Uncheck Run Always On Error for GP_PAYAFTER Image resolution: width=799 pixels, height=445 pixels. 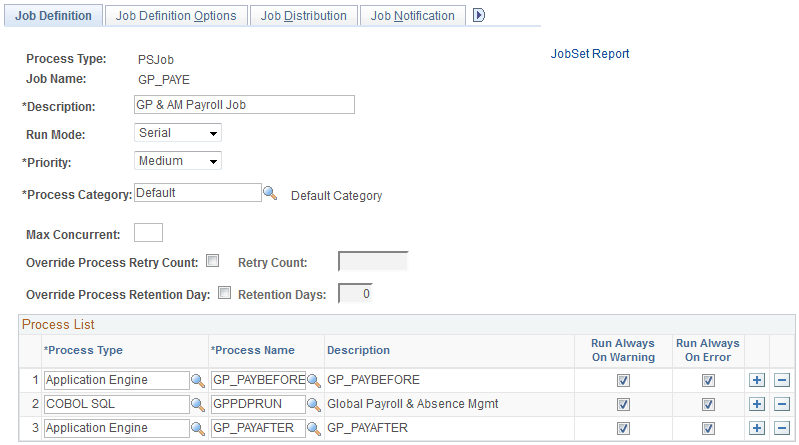click(x=708, y=428)
